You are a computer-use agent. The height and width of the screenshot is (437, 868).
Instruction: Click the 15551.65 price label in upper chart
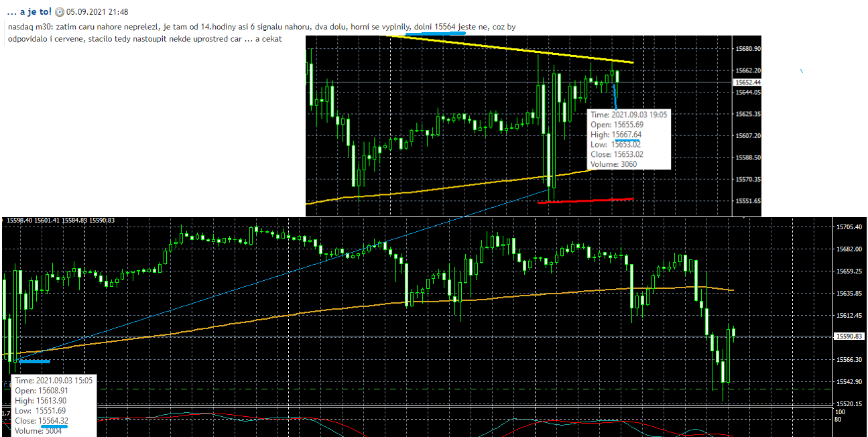pyautogui.click(x=747, y=200)
